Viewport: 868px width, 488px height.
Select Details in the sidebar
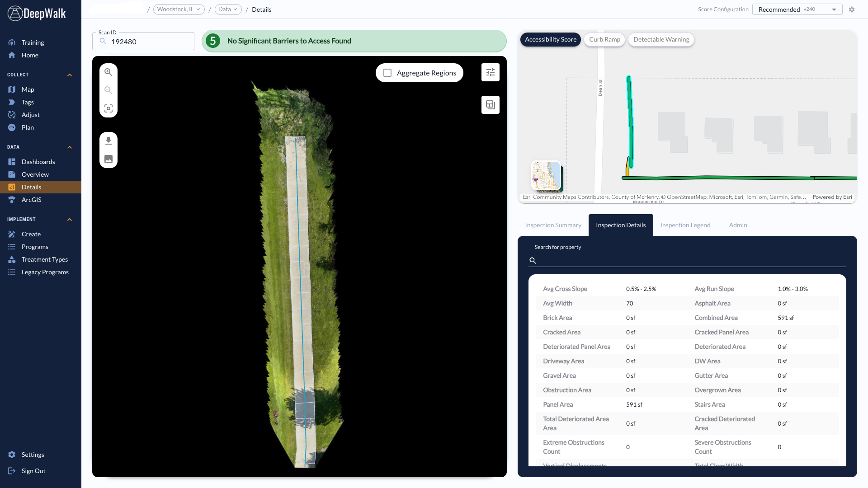(41, 187)
